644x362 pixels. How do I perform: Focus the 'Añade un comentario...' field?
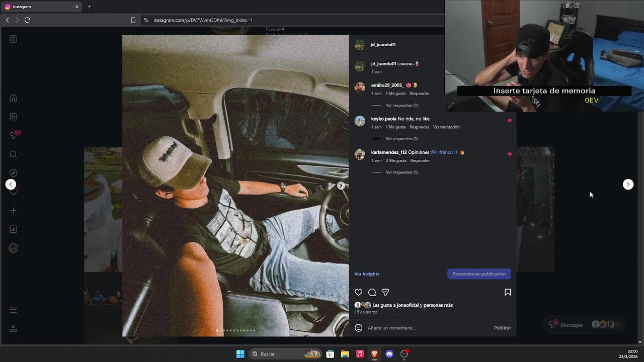428,328
